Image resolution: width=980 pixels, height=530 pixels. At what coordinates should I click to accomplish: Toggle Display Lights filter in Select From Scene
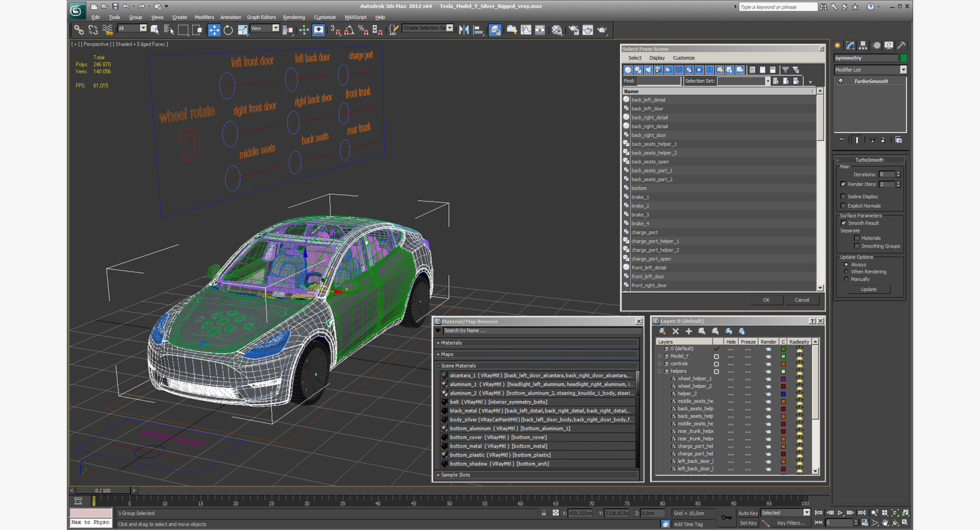(649, 70)
